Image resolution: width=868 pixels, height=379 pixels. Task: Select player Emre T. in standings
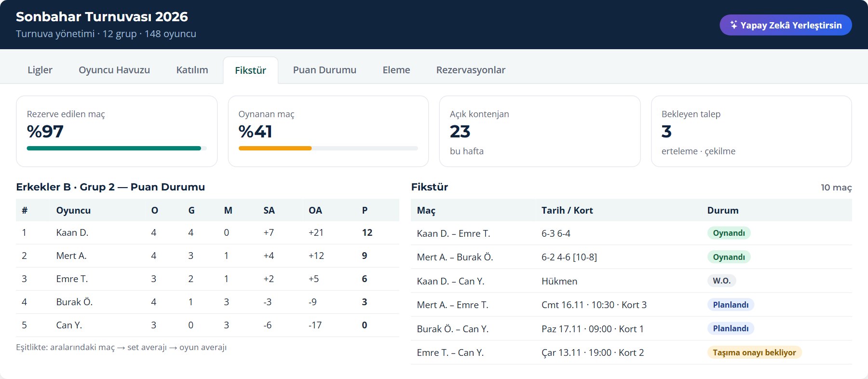point(72,279)
